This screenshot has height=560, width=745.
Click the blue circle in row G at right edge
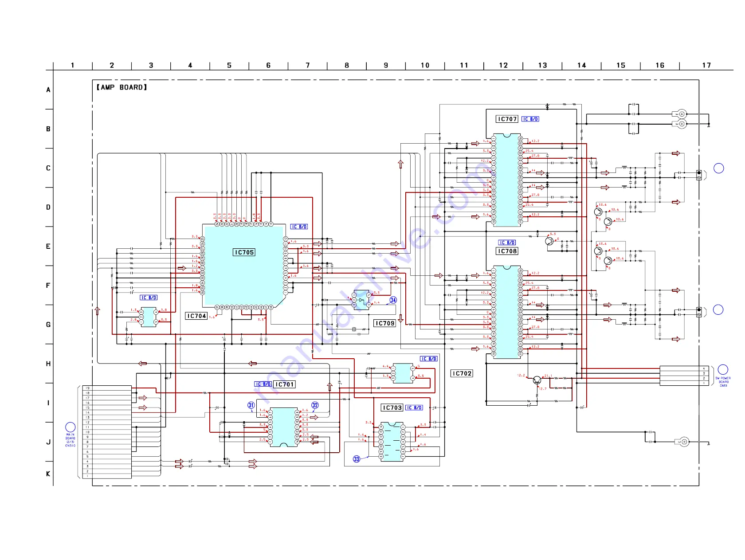[718, 309]
